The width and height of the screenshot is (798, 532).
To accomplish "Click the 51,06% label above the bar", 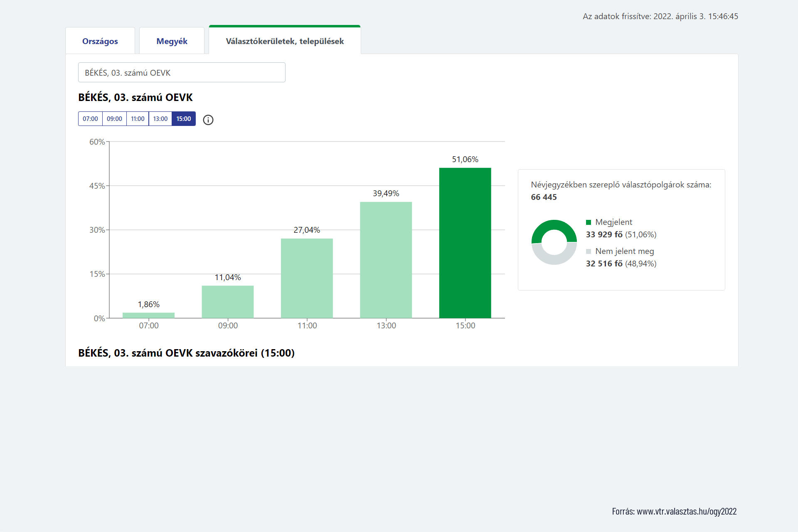I will click(x=465, y=159).
